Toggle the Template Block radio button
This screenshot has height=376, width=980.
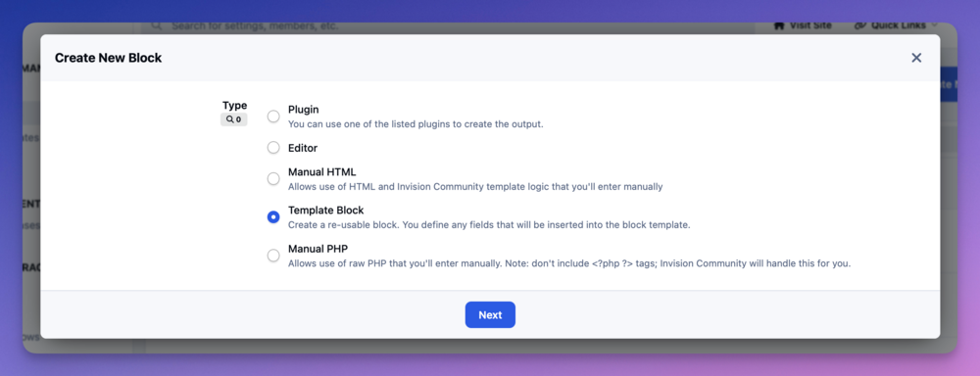(273, 217)
